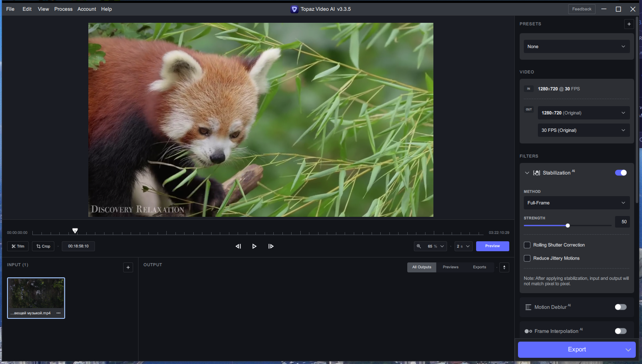Adjust the stabilization Strength slider handle
642x364 pixels.
point(568,226)
